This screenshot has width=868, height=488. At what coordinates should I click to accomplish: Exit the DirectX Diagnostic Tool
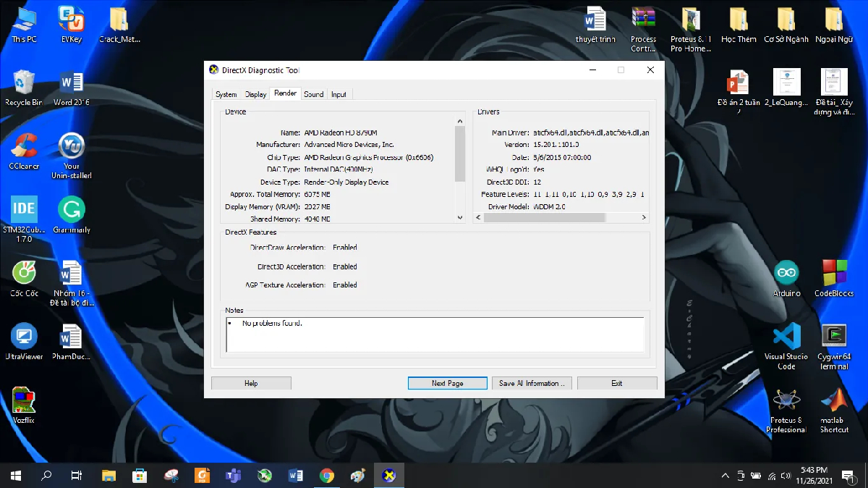(x=617, y=383)
